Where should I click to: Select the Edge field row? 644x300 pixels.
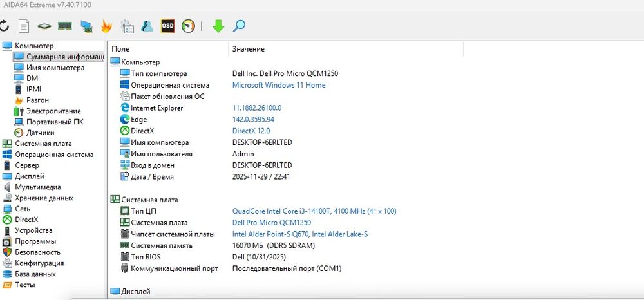click(x=139, y=120)
